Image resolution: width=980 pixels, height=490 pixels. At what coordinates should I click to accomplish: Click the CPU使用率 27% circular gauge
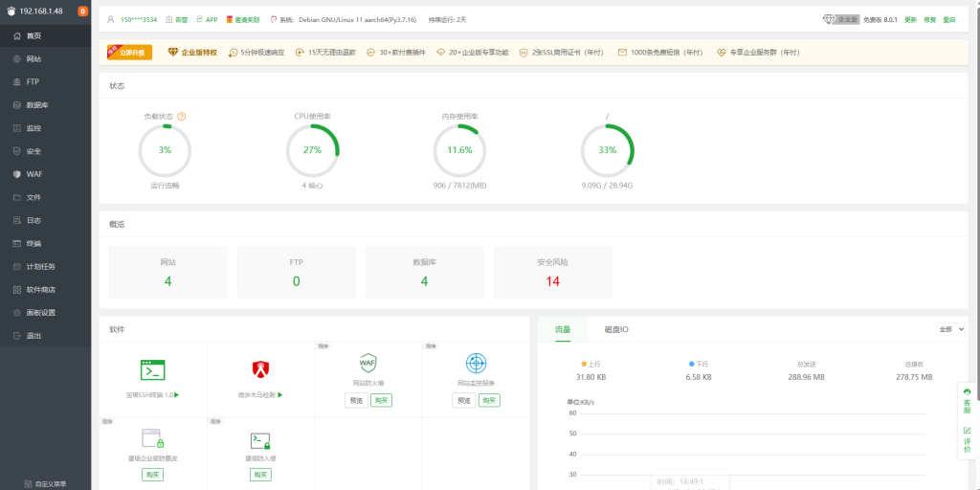tap(312, 150)
